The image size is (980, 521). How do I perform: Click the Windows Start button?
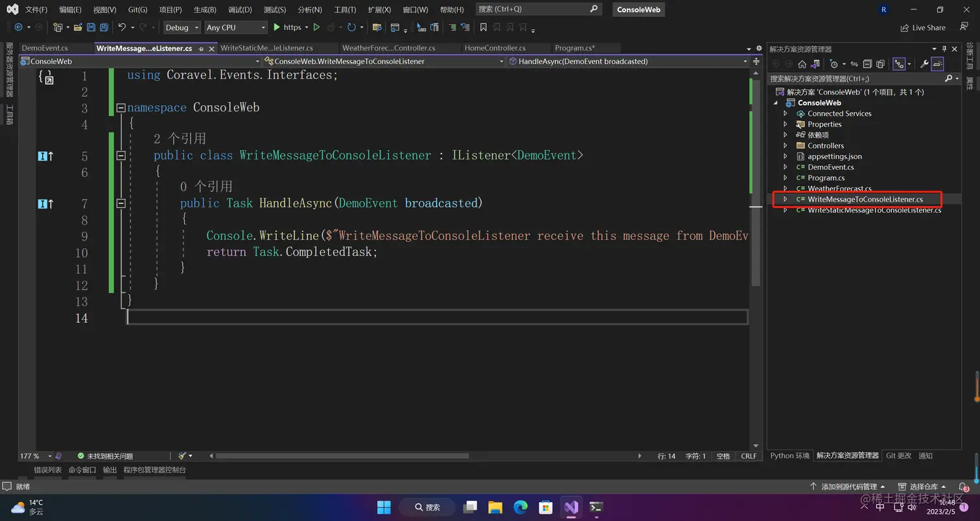tap(384, 507)
